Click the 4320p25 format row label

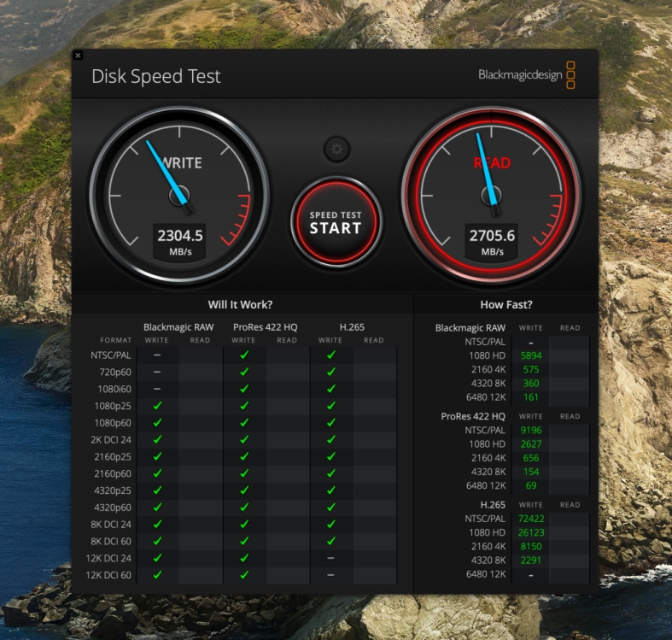tap(113, 490)
